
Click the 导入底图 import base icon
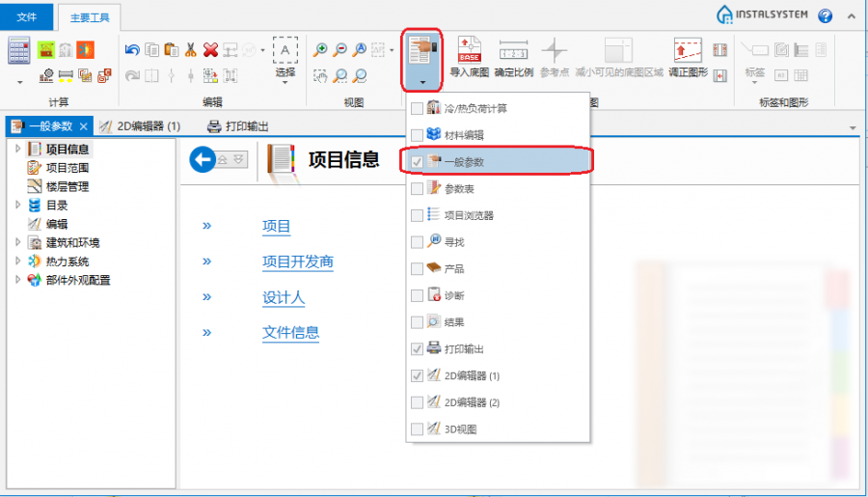pos(469,56)
